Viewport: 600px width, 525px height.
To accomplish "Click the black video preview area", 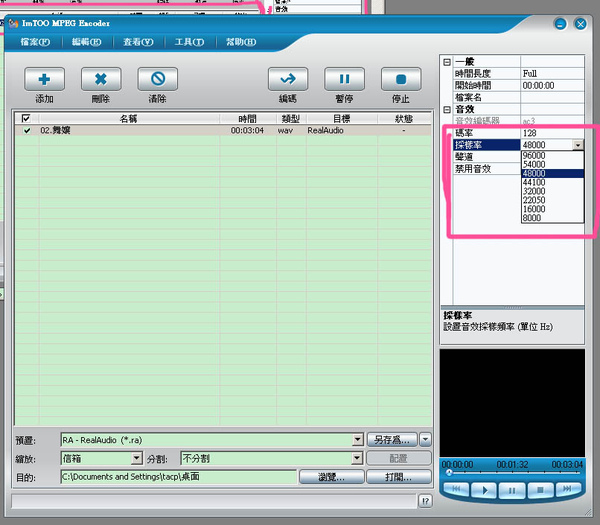I will coord(512,403).
